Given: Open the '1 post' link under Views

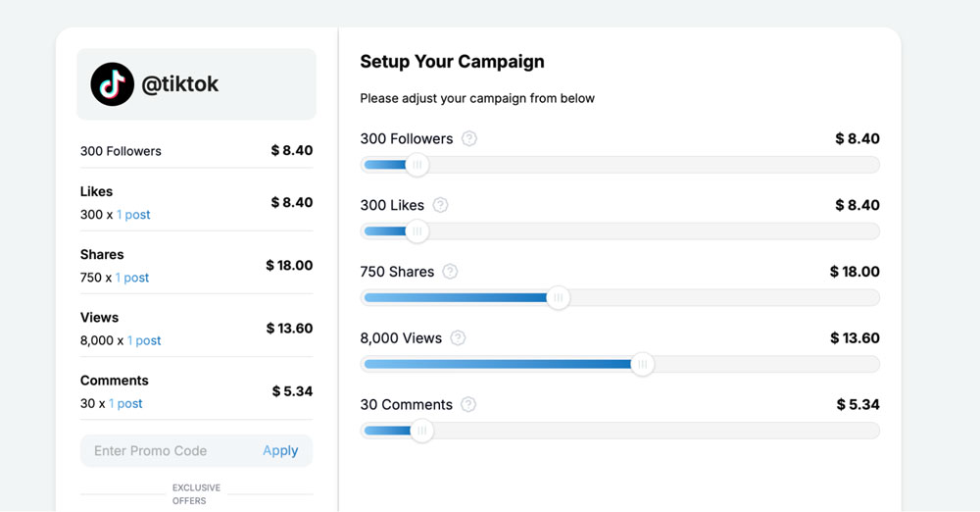Looking at the screenshot, I should tap(144, 340).
